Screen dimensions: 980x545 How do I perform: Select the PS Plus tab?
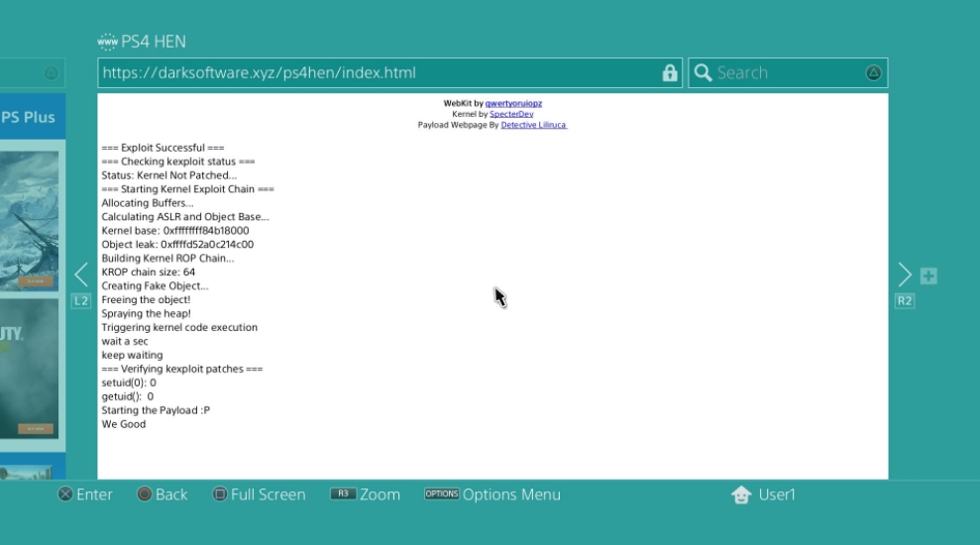click(30, 117)
